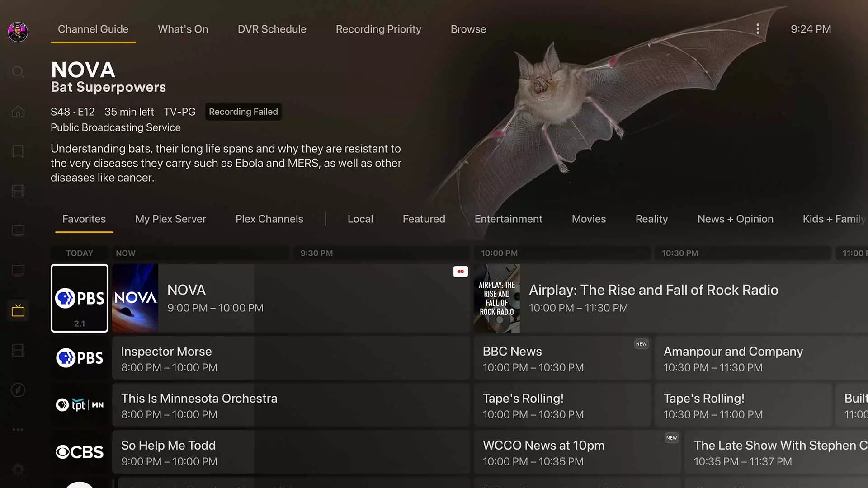This screenshot has height=488, width=868.
Task: Filter channels by My Plex Server
Action: pyautogui.click(x=170, y=219)
